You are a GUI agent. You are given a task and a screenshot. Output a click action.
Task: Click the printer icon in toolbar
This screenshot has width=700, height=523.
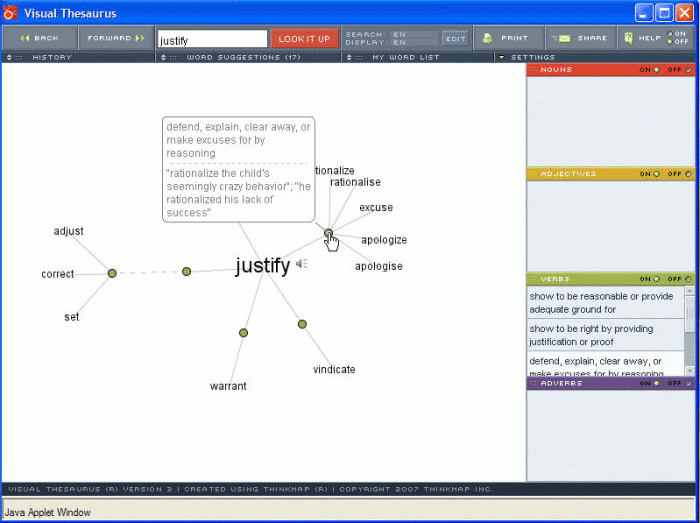click(488, 38)
